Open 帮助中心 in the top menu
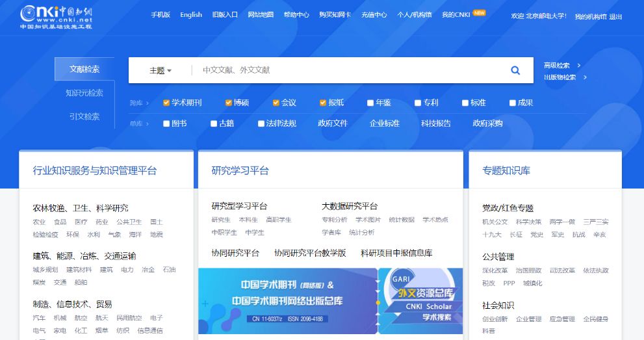Image resolution: width=644 pixels, height=340 pixels. click(296, 15)
